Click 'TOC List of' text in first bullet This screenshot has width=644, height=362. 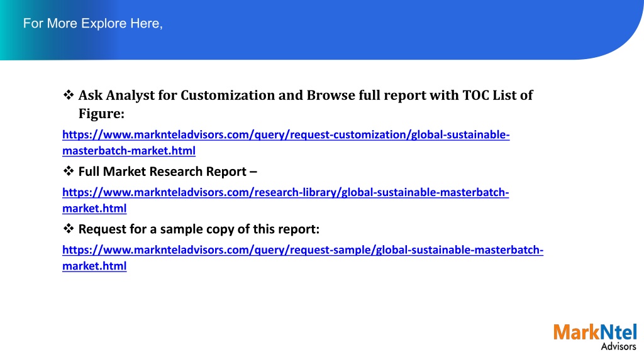(x=498, y=96)
